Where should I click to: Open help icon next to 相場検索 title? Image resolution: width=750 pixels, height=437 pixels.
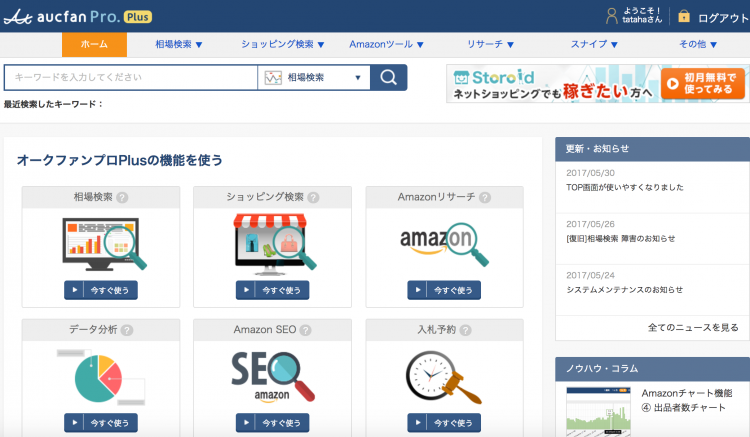tap(122, 198)
